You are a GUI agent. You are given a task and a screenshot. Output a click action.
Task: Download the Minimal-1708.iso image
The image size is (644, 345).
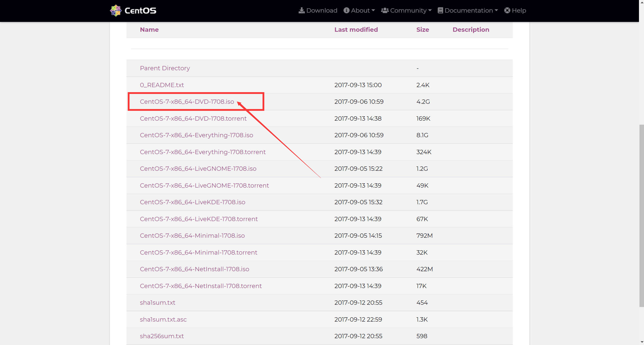[192, 236]
